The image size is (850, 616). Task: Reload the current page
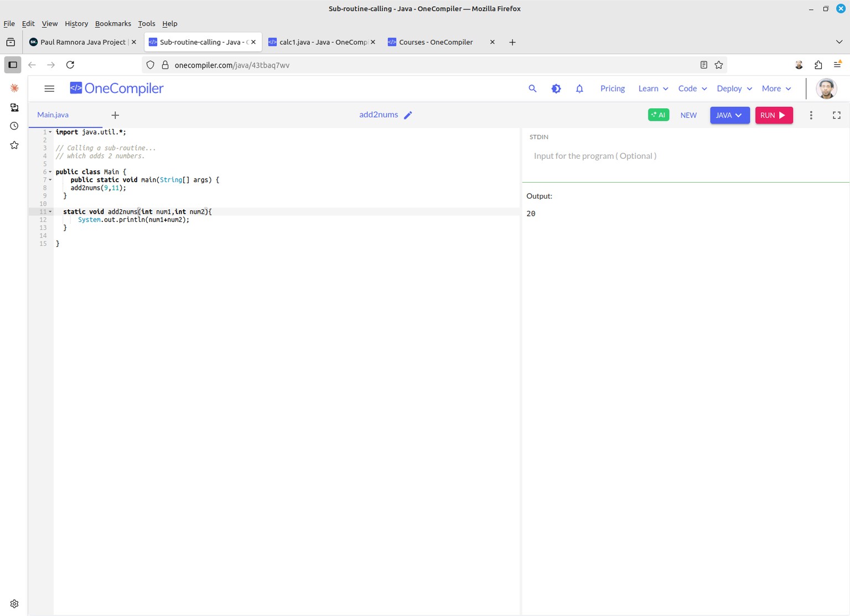(x=70, y=65)
